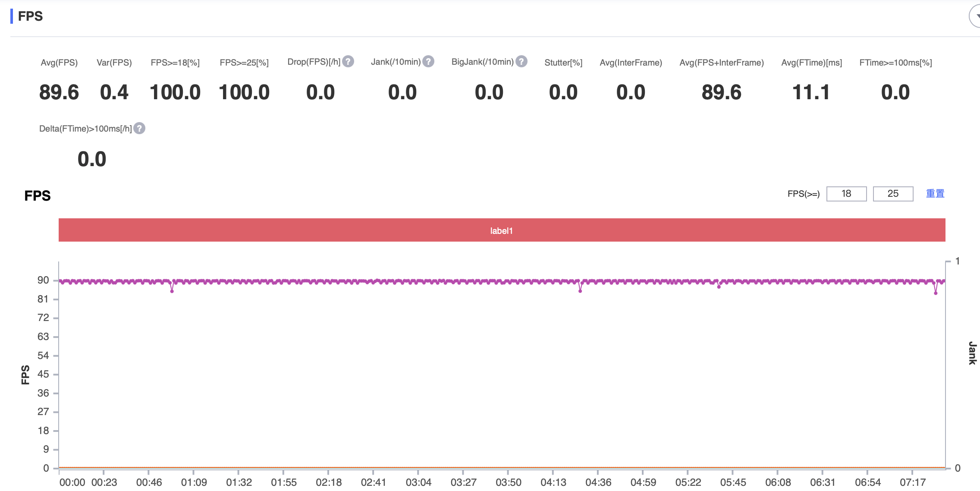
Task: Click the Avg(FPS) value 89.6
Action: coord(59,92)
